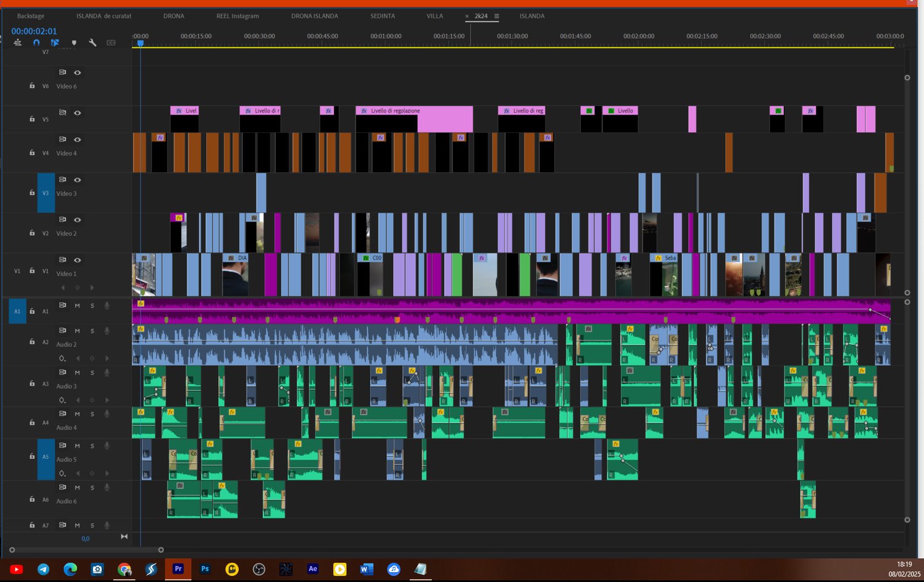Open Photoshop from the taskbar

tap(205, 569)
